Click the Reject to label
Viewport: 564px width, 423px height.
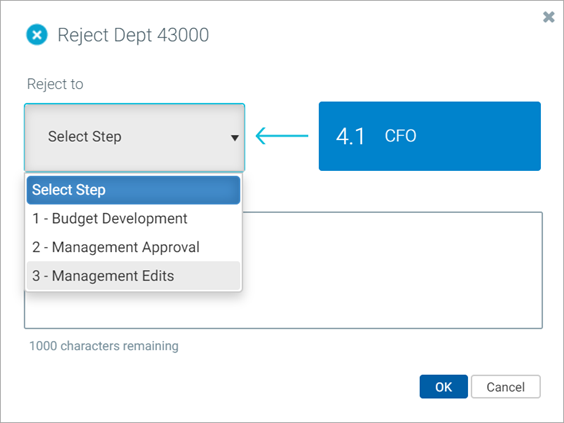[x=55, y=84]
